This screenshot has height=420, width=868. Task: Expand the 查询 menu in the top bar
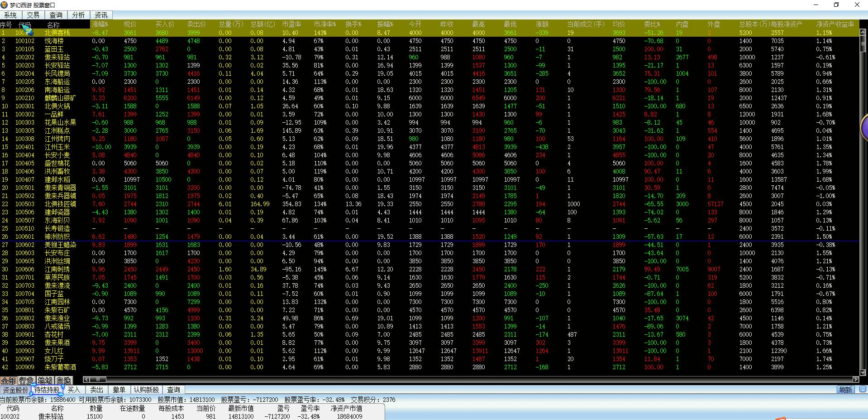click(56, 15)
